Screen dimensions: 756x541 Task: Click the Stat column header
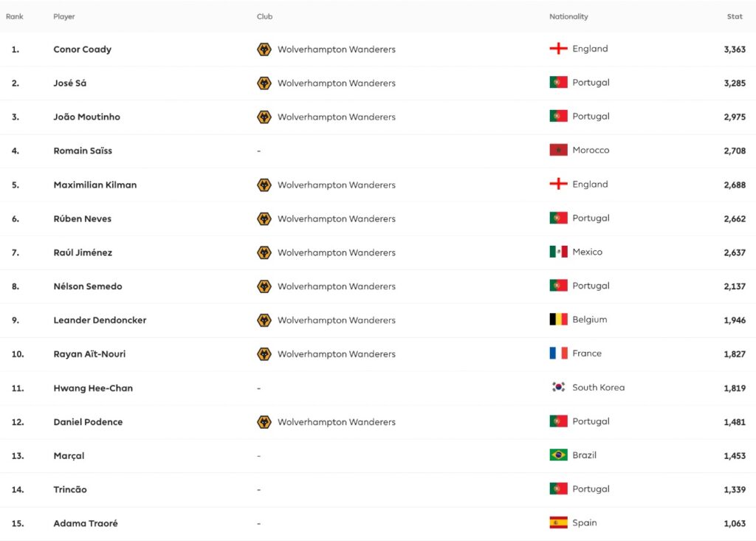tap(735, 16)
